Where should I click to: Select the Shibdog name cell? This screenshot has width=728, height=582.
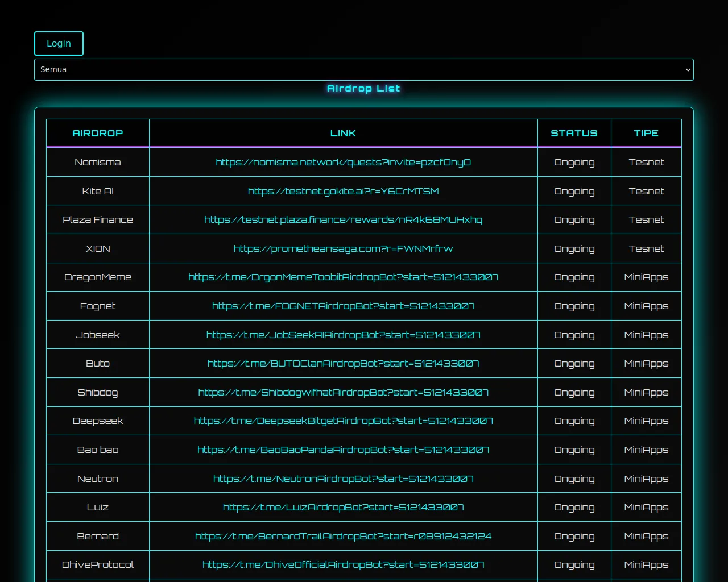pos(98,392)
